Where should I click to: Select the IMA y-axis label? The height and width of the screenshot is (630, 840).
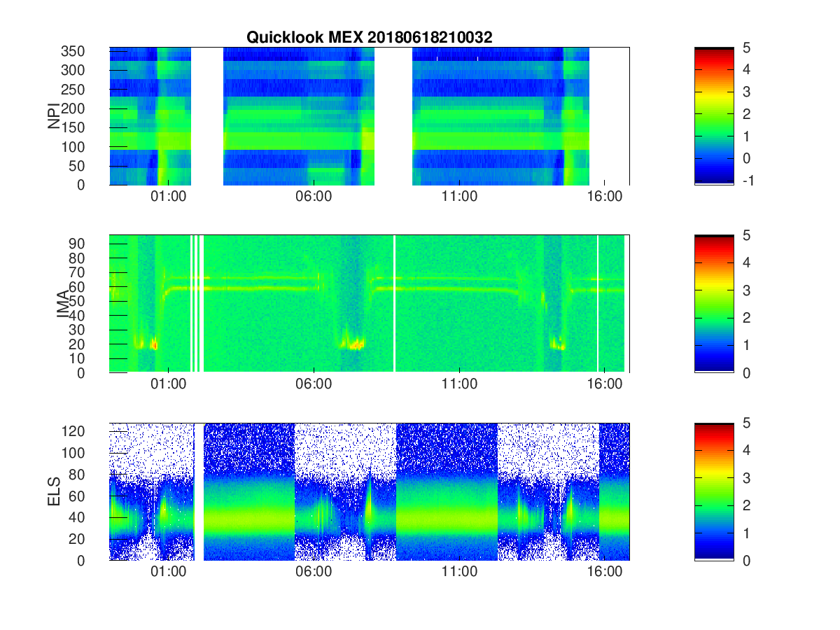coord(63,304)
